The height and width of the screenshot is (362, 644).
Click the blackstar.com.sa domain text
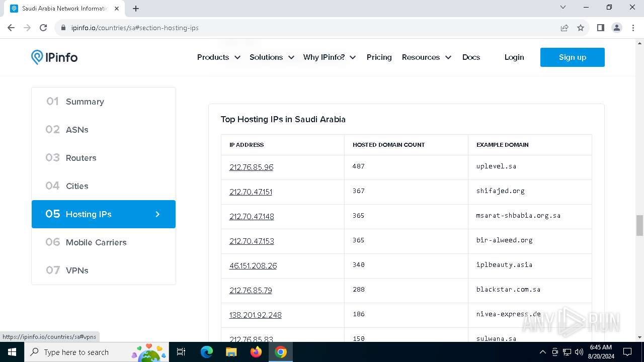(x=508, y=289)
